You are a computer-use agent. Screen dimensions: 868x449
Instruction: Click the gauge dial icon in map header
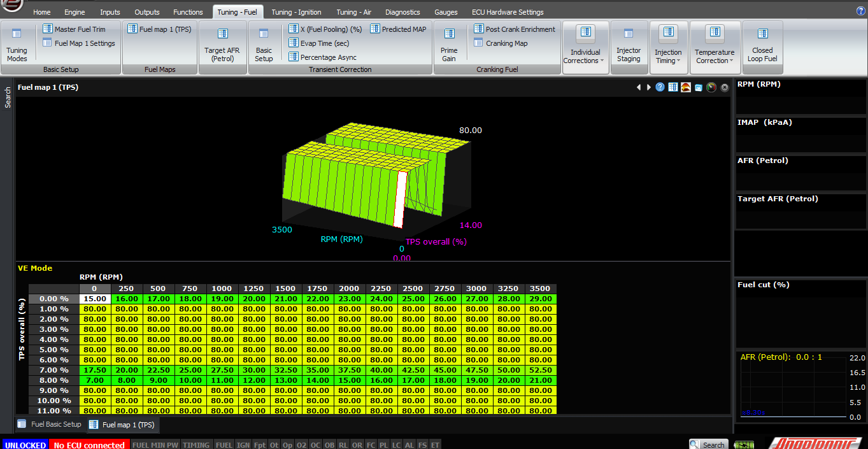pyautogui.click(x=711, y=87)
